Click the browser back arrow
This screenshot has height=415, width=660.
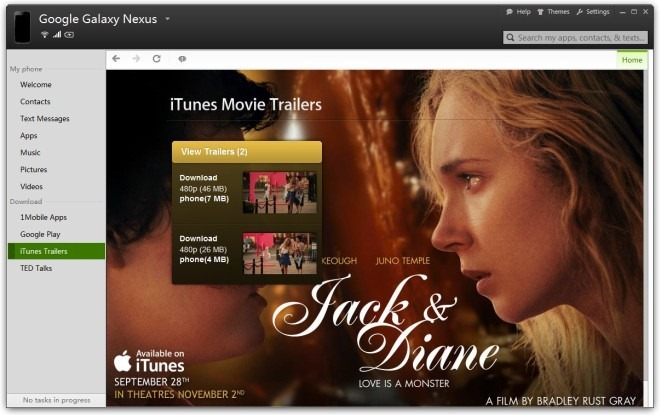(116, 59)
